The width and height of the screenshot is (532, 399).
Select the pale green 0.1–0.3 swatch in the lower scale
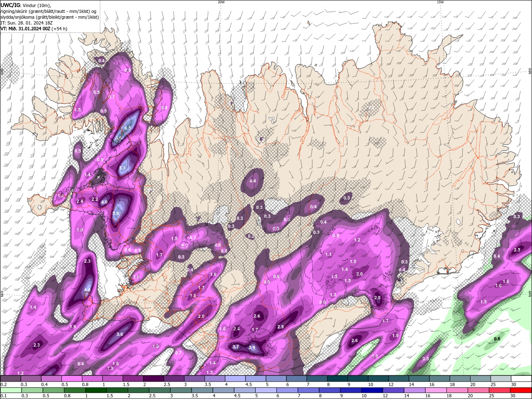10,390
